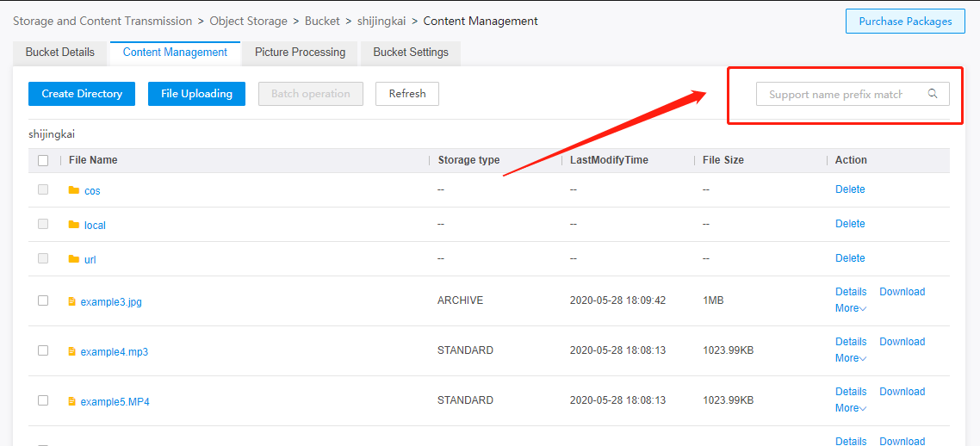Expand More menu for example4.mp3
Viewport: 980px width, 446px height.
[x=851, y=358]
